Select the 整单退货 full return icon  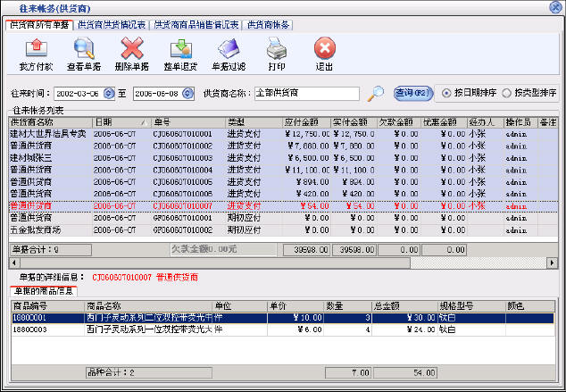[x=181, y=48]
